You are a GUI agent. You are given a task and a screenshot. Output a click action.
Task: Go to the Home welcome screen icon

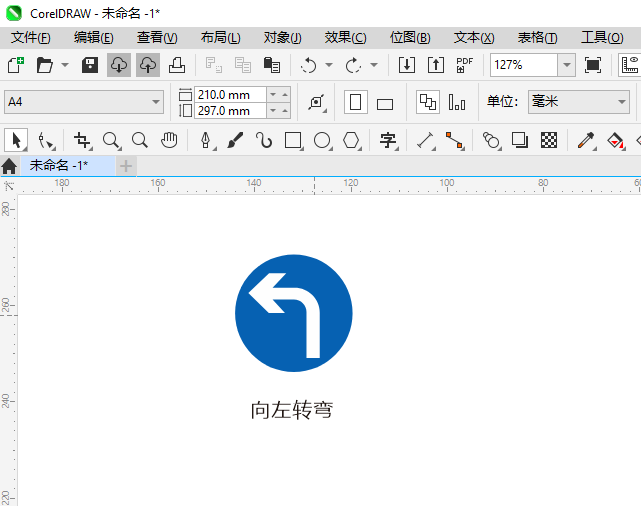(9, 166)
